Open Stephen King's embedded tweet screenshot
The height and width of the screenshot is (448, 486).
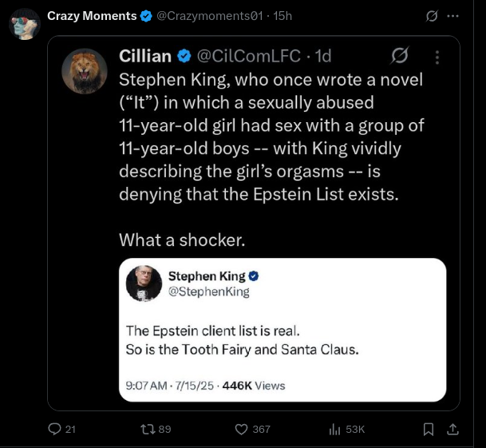click(x=282, y=333)
